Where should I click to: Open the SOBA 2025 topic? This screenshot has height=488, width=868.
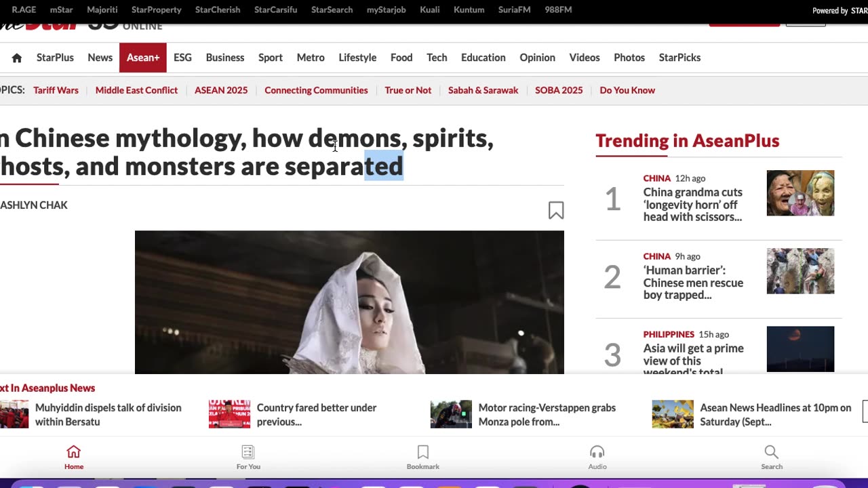pos(559,90)
